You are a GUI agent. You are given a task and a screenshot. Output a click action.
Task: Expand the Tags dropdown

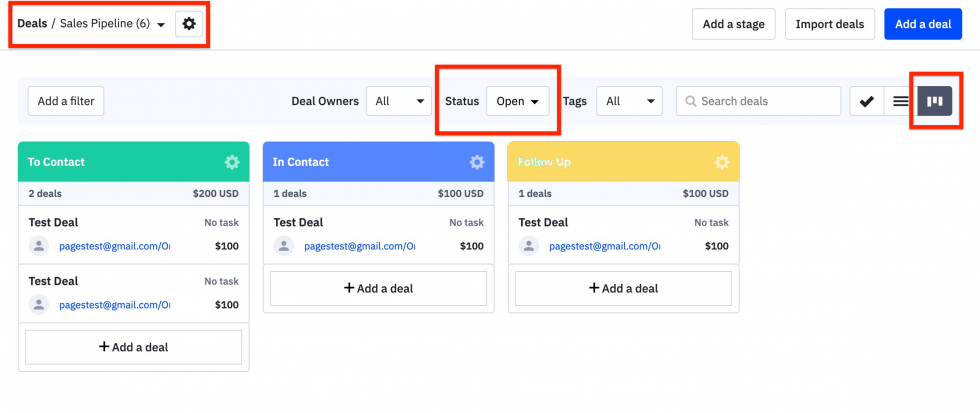(x=629, y=101)
